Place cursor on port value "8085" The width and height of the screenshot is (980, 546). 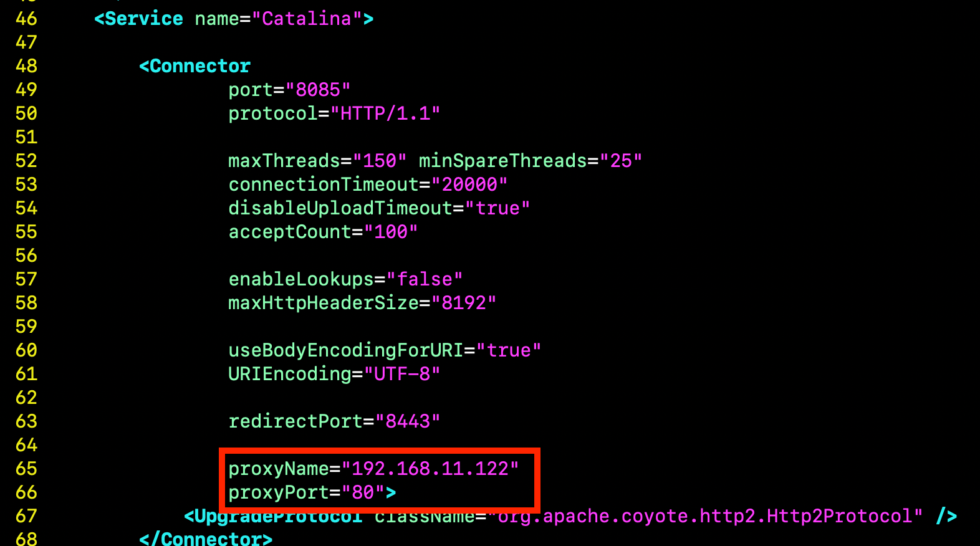coord(318,90)
